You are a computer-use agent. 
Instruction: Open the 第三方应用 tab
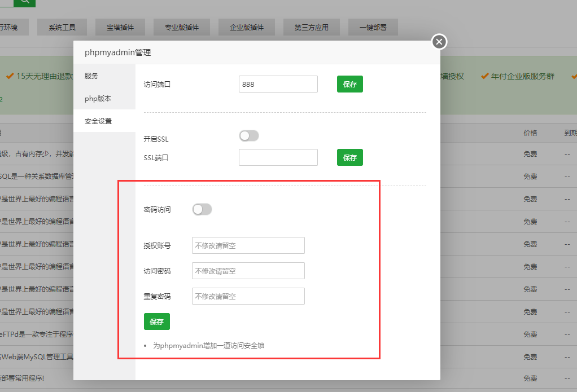point(311,27)
